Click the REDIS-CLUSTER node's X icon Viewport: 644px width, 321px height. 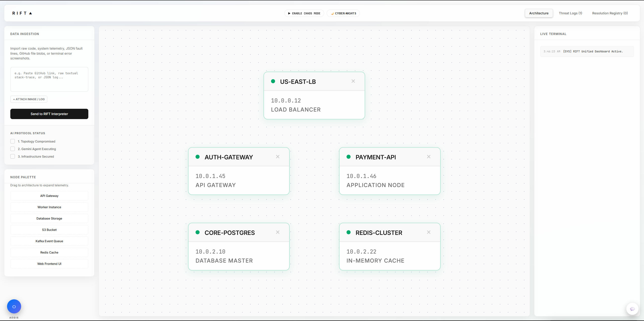(429, 232)
